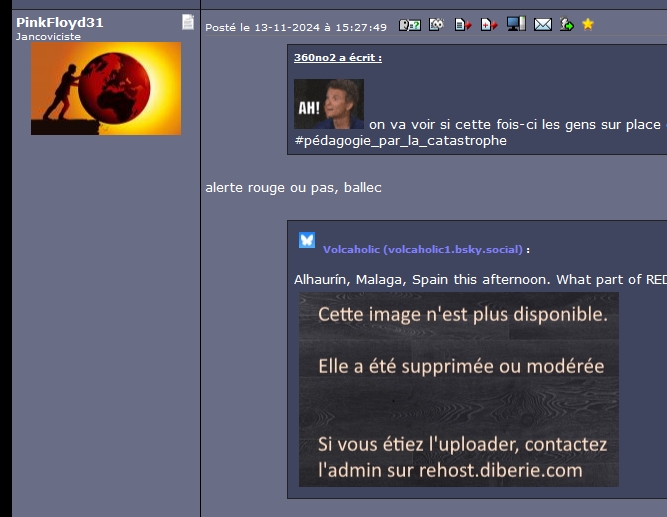Image resolution: width=667 pixels, height=517 pixels.
Task: Click the eyes icon to view author's posts
Action: click(x=436, y=24)
